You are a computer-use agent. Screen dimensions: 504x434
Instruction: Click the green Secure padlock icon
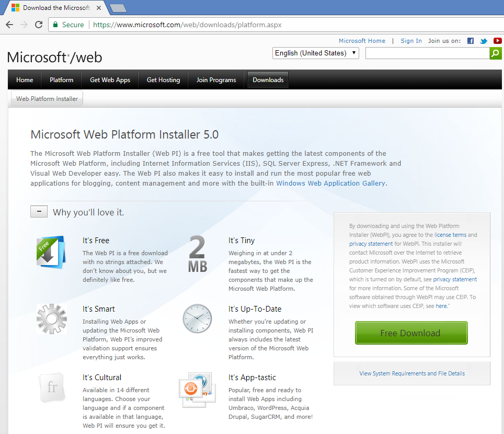tap(55, 25)
